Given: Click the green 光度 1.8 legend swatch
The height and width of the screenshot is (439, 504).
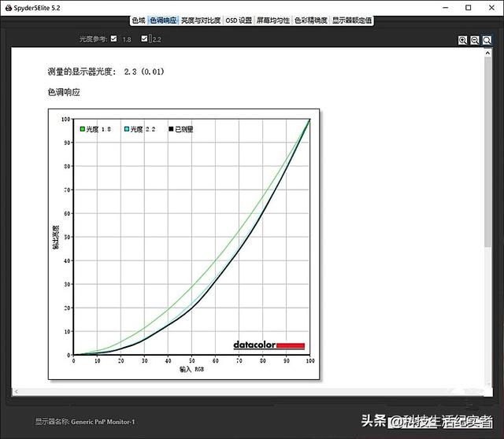Looking at the screenshot, I should tap(82, 129).
